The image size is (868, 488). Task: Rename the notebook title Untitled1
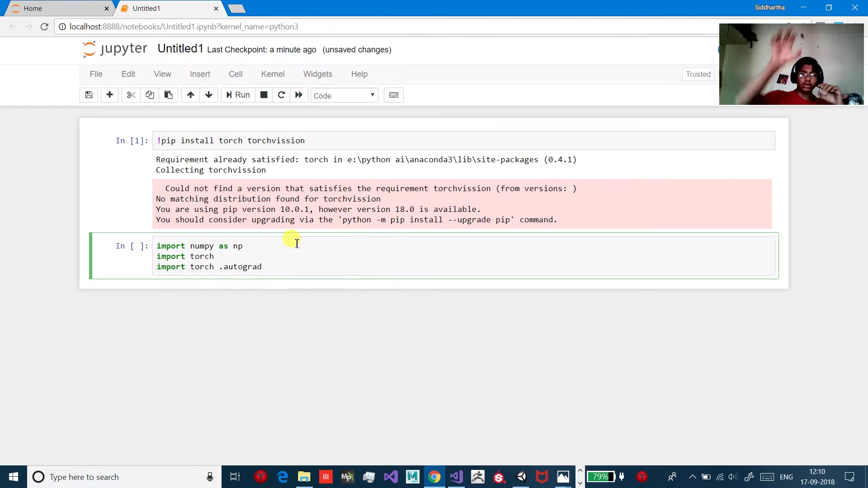coord(180,49)
